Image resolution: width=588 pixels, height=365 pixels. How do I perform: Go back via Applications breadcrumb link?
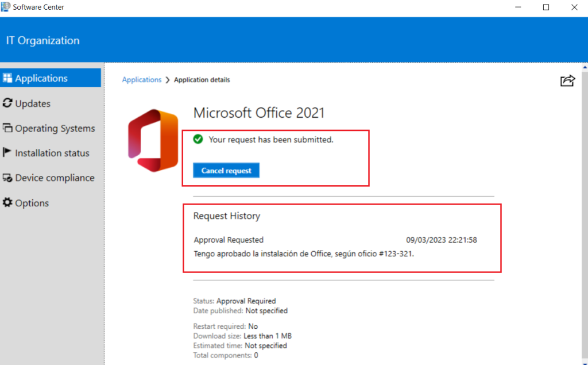[142, 79]
